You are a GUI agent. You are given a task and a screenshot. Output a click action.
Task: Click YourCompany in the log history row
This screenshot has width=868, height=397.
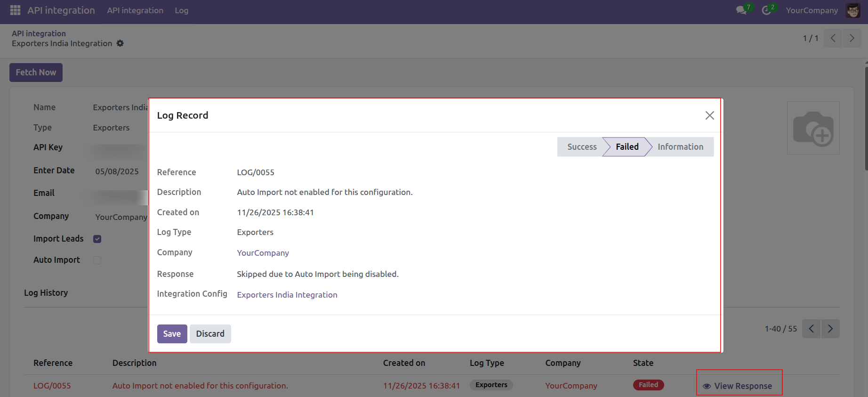(x=571, y=386)
